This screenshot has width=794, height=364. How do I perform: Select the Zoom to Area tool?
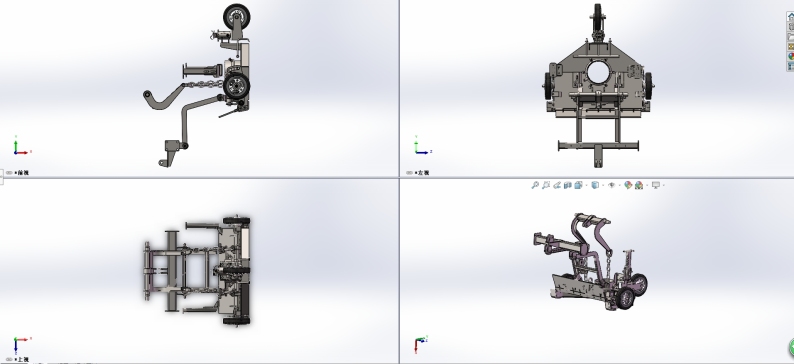[546, 185]
